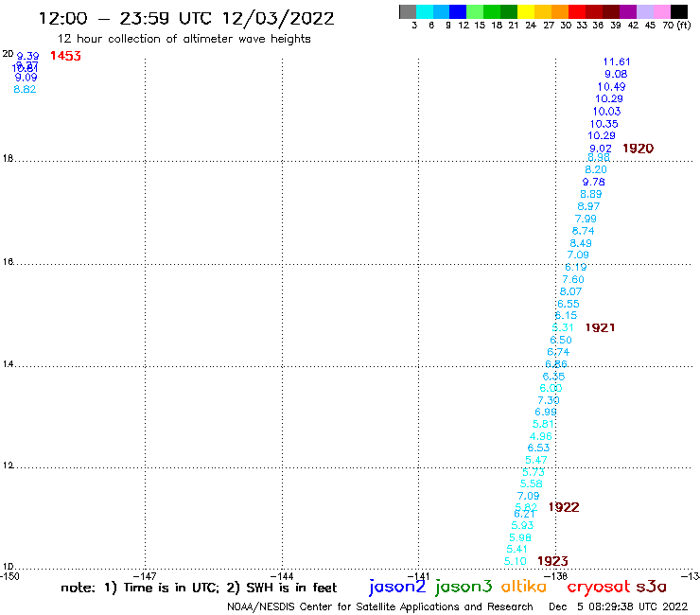This screenshot has width=700, height=615.
Task: Click the 8.49 wave height value
Action: [x=581, y=243]
